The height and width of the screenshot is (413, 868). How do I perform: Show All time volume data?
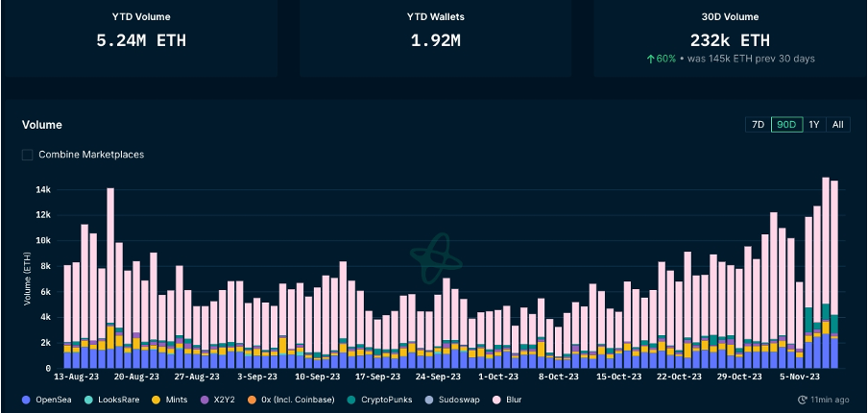coord(837,125)
